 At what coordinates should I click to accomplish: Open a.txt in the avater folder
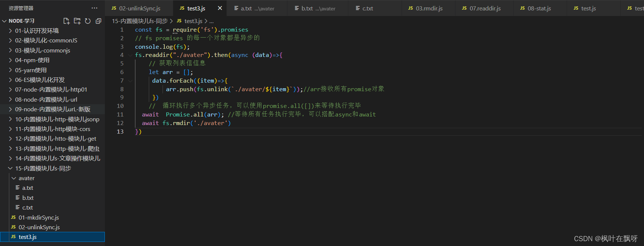[x=52, y=188]
